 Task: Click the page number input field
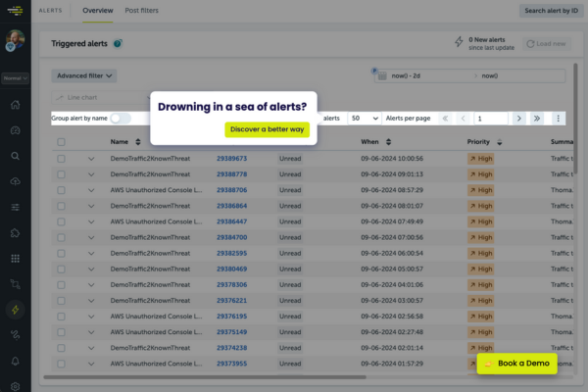[x=490, y=118]
